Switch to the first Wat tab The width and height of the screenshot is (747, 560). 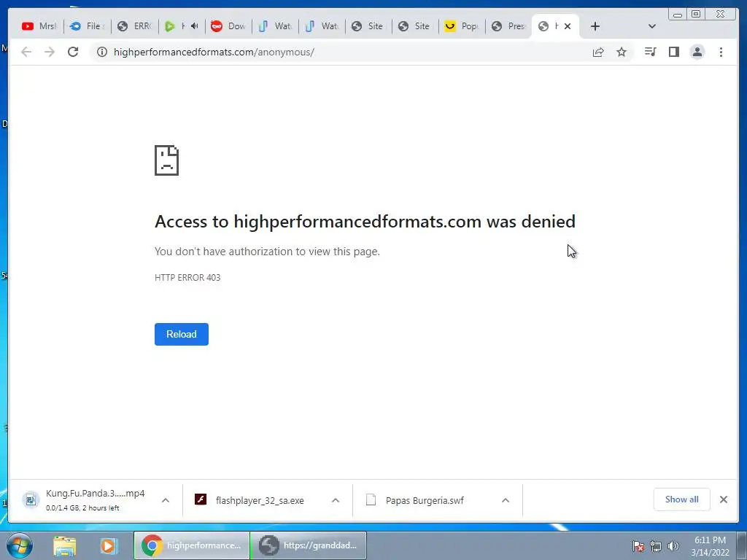pyautogui.click(x=275, y=26)
